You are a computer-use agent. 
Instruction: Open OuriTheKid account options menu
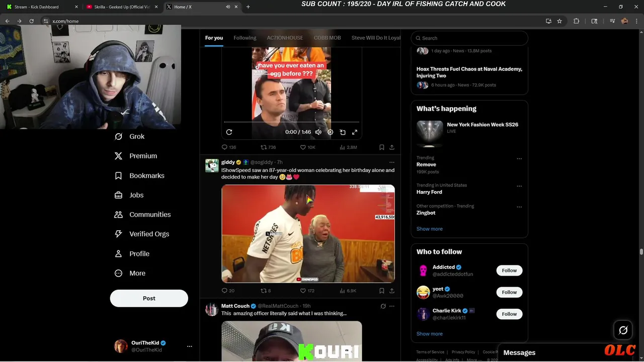pos(190,346)
